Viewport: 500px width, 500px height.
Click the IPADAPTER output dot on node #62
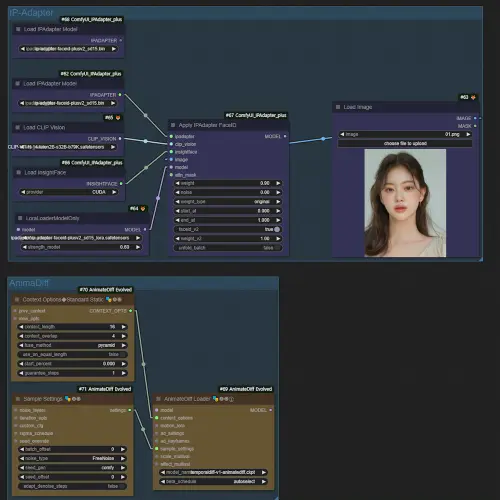coord(120,95)
